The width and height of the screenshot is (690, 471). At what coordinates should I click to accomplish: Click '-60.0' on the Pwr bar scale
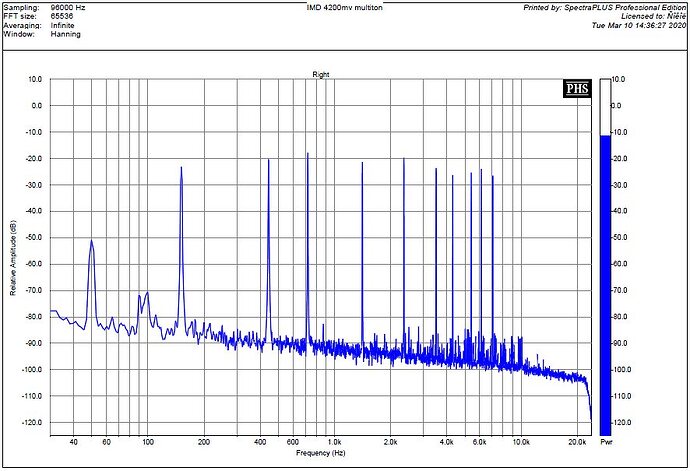point(620,264)
